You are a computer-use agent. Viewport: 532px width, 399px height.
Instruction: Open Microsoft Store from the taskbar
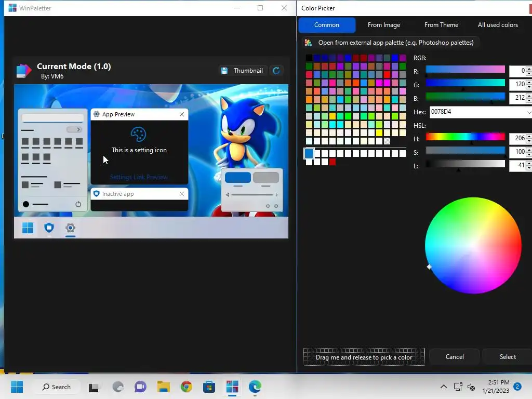(x=209, y=387)
